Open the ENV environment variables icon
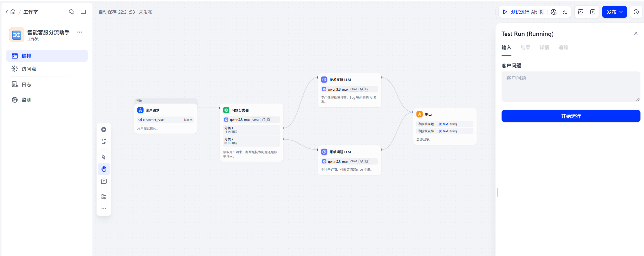The width and height of the screenshot is (644, 256). [x=581, y=12]
